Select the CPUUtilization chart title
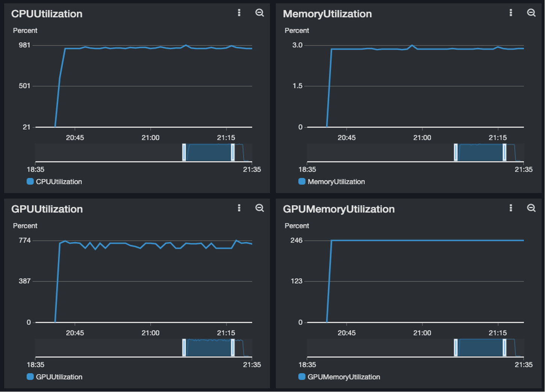Viewport: 545px width, 392px height. [x=47, y=14]
